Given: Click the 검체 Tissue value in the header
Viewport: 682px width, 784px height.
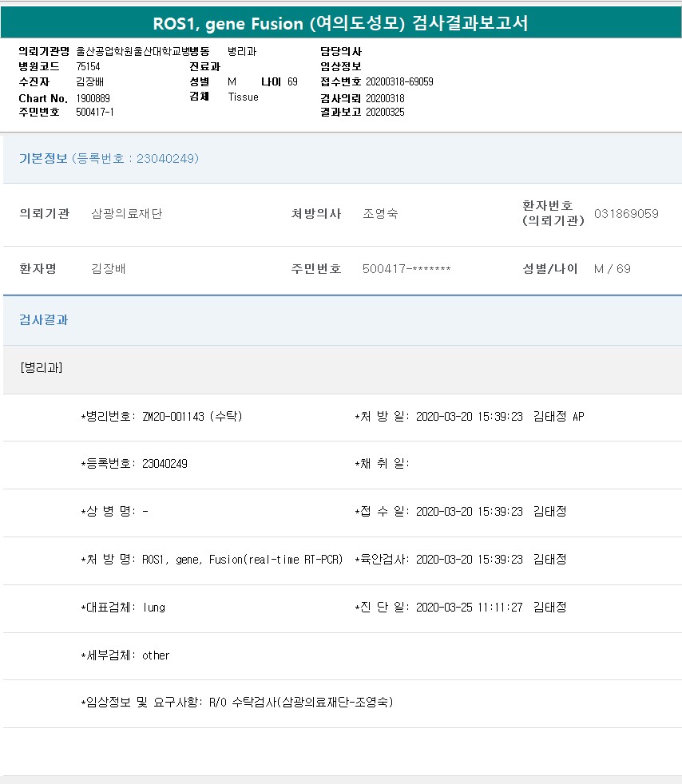Looking at the screenshot, I should (243, 97).
